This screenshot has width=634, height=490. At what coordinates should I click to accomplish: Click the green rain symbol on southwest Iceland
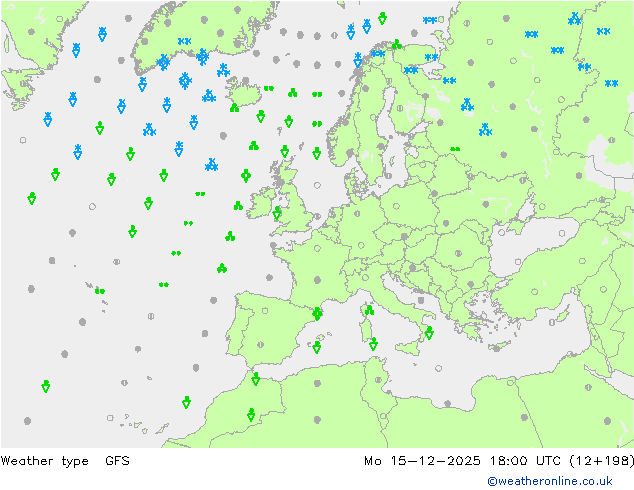(x=235, y=108)
